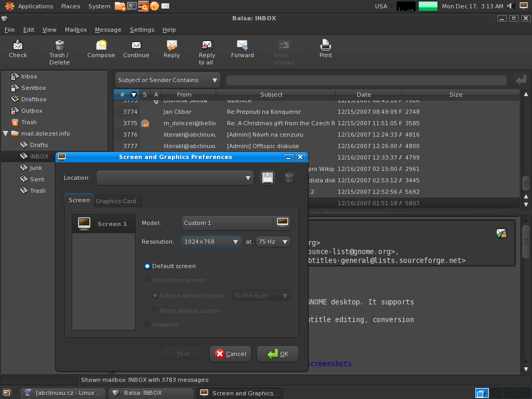Click the display settings tray icon

pyautogui.click(x=524, y=6)
